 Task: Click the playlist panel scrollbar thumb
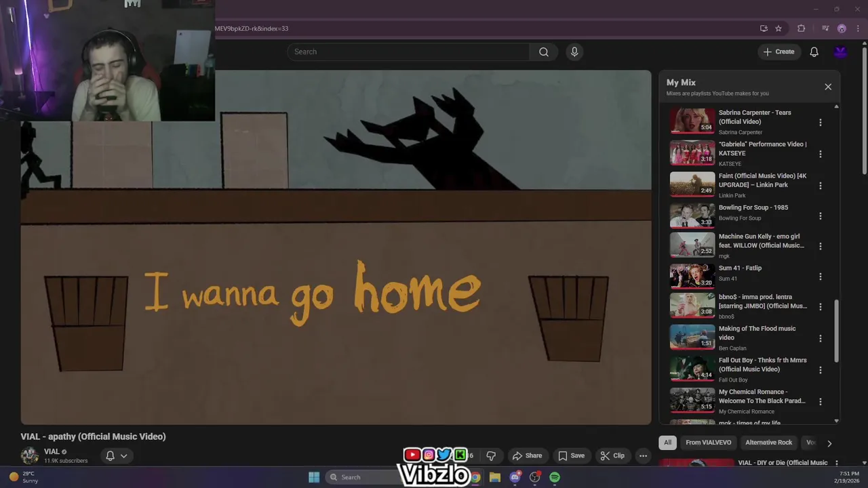click(x=836, y=331)
